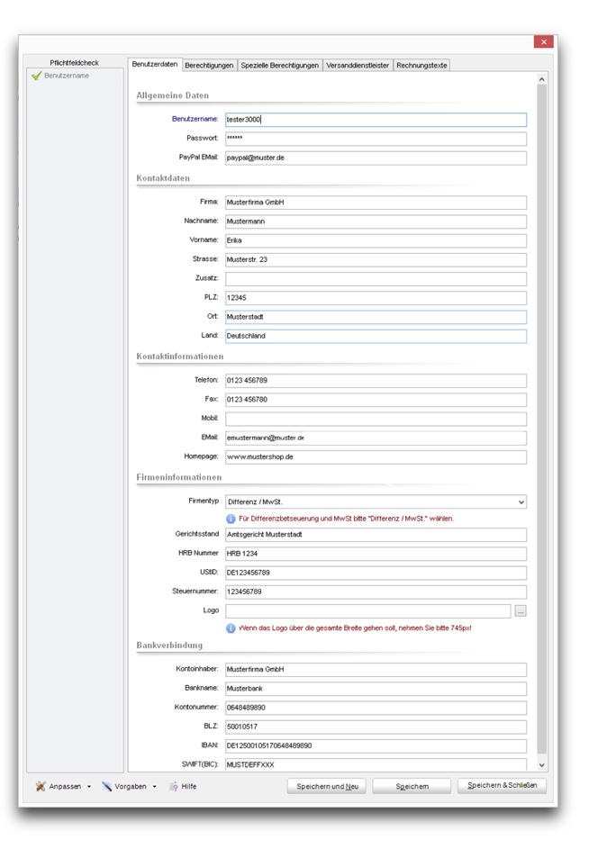Click the vertical scrollbar thumb
This screenshot has width=616, height=849.
click(x=542, y=418)
